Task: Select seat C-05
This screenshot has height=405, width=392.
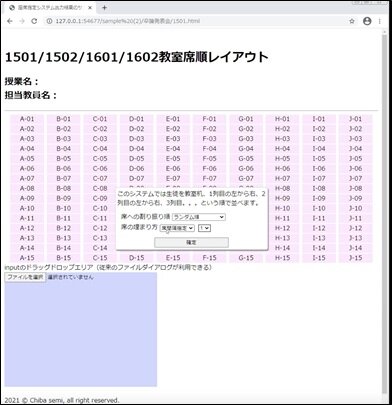Action: pyautogui.click(x=100, y=159)
